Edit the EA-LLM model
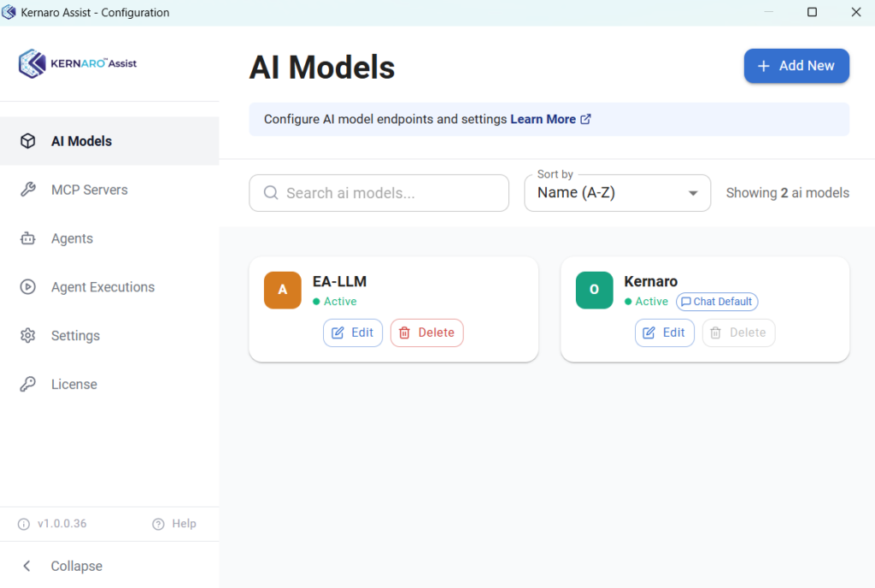This screenshot has height=588, width=875. coord(353,332)
